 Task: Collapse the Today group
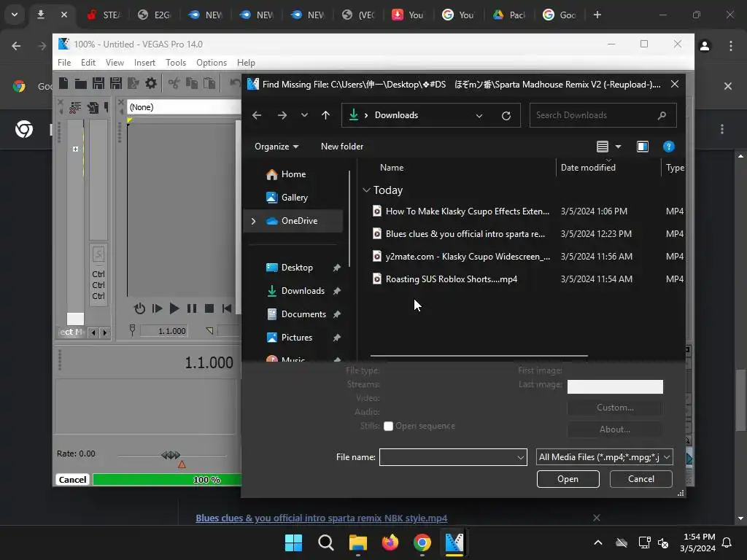pyautogui.click(x=366, y=190)
